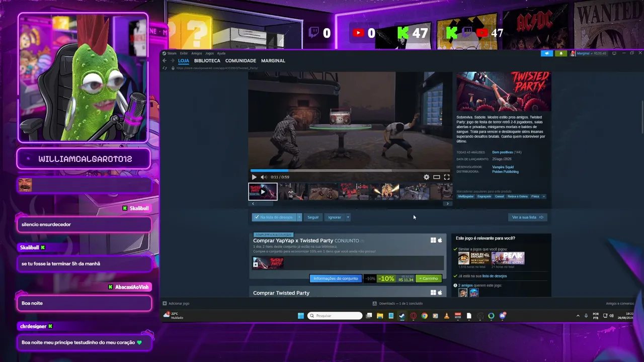Open the MARGINAL profile tab
Screen dimensions: 644x362
click(273, 61)
